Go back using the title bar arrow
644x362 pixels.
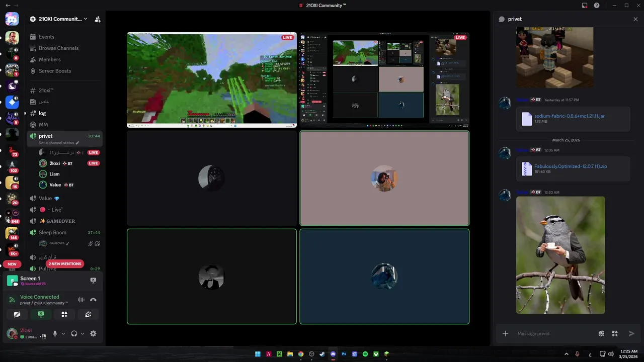[x=8, y=6]
